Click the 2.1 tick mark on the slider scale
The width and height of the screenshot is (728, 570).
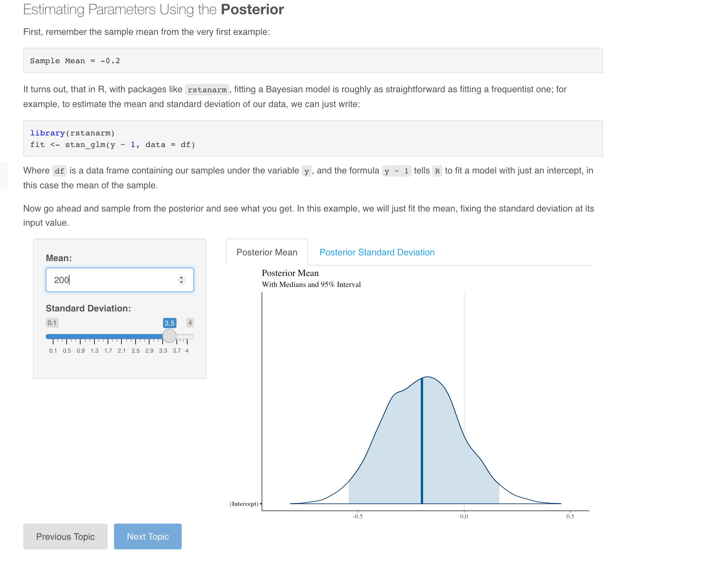pyautogui.click(x=122, y=341)
